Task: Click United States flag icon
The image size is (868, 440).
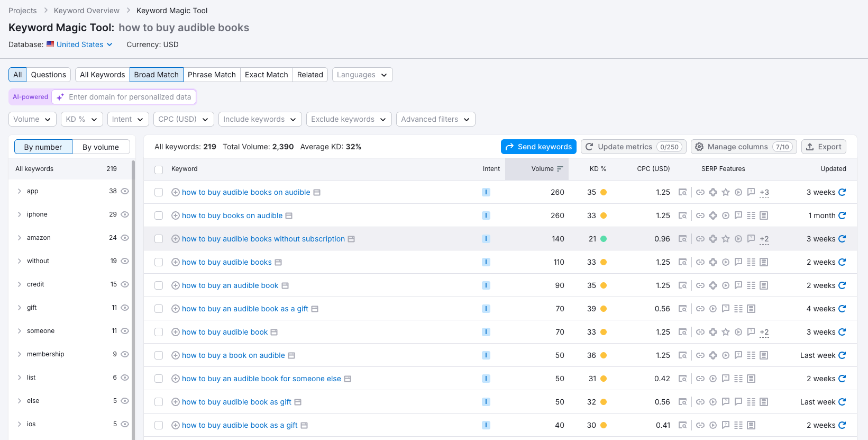Action: pos(50,44)
